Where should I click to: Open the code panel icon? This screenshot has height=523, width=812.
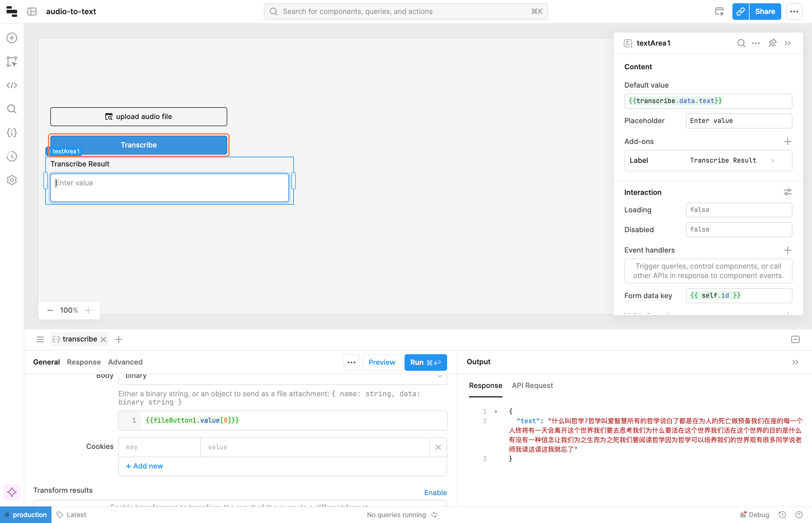click(x=12, y=85)
